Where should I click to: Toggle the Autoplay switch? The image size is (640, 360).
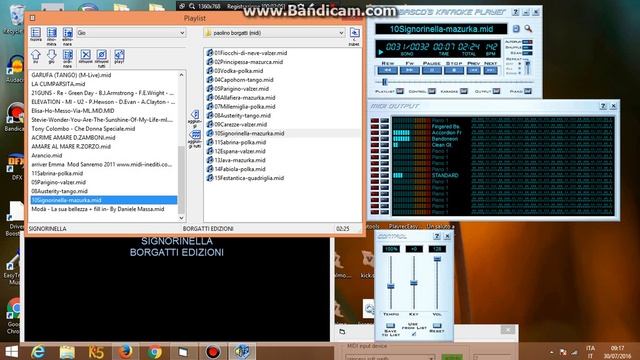pyautogui.click(x=527, y=42)
